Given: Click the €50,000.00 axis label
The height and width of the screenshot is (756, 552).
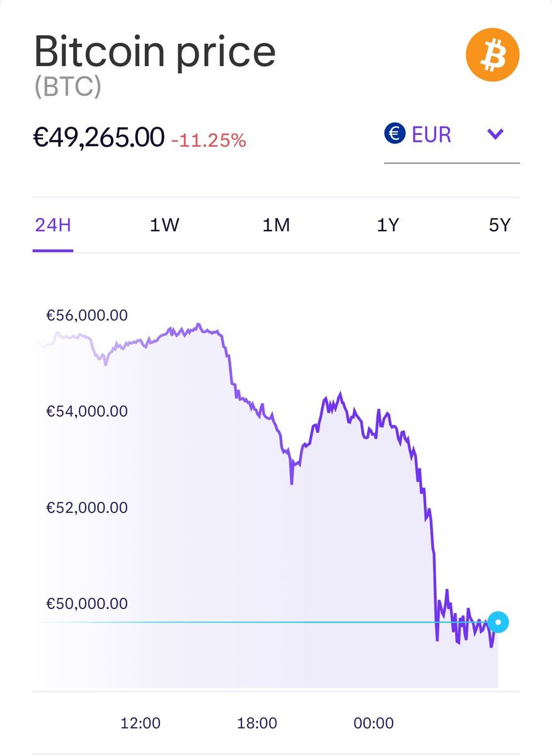Looking at the screenshot, I should coord(87,604).
